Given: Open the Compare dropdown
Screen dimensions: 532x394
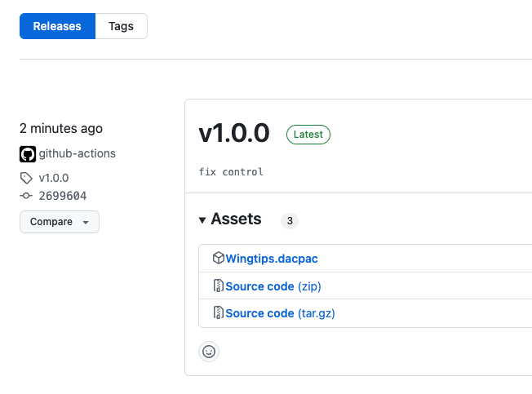Looking at the screenshot, I should [60, 222].
